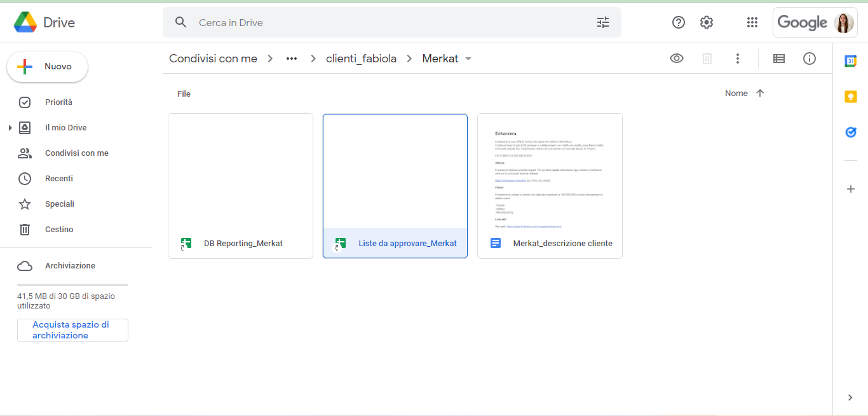Click Docs icon of Merkat_descrizione cliente
868x416 pixels.
coord(496,243)
